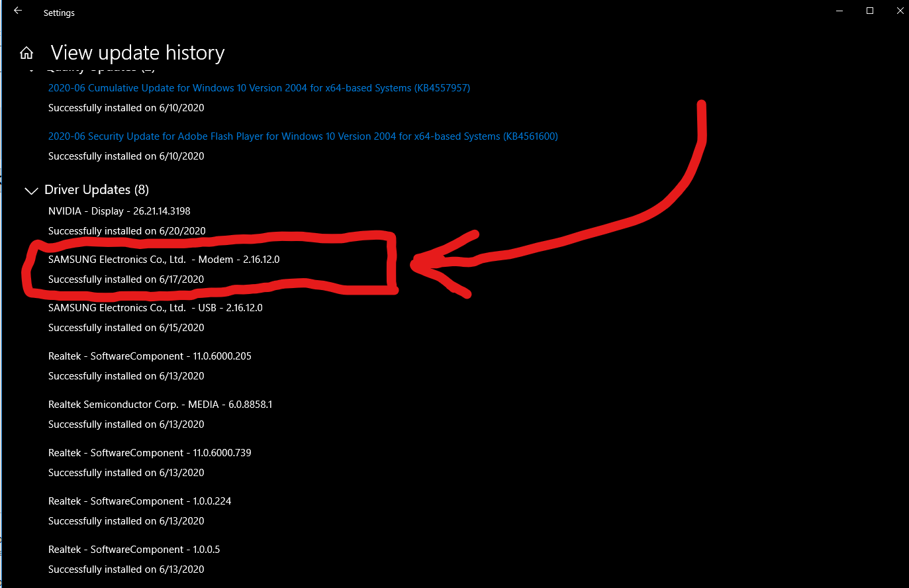909x588 pixels.
Task: Select Realtek Semiconductor MEDIA 6.0.8858.1 entry
Action: click(x=160, y=405)
